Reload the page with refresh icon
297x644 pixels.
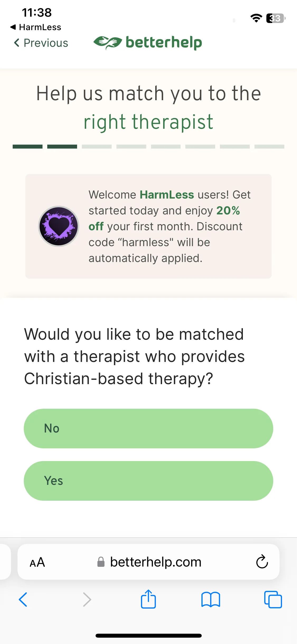[262, 562]
